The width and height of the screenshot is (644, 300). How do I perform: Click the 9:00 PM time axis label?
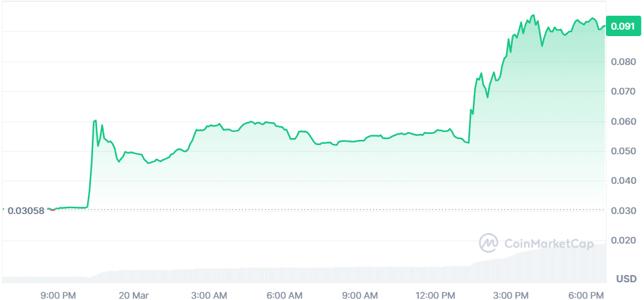tap(58, 295)
